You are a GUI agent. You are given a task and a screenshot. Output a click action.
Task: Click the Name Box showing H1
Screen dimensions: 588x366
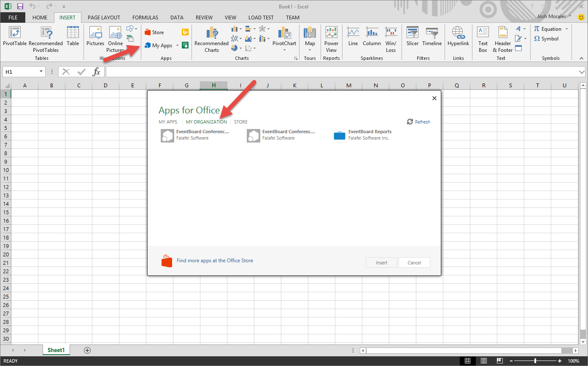tap(20, 71)
